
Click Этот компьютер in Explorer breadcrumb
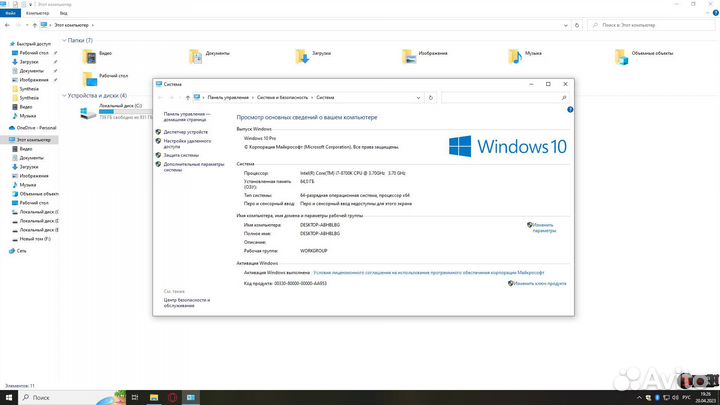pyautogui.click(x=71, y=25)
